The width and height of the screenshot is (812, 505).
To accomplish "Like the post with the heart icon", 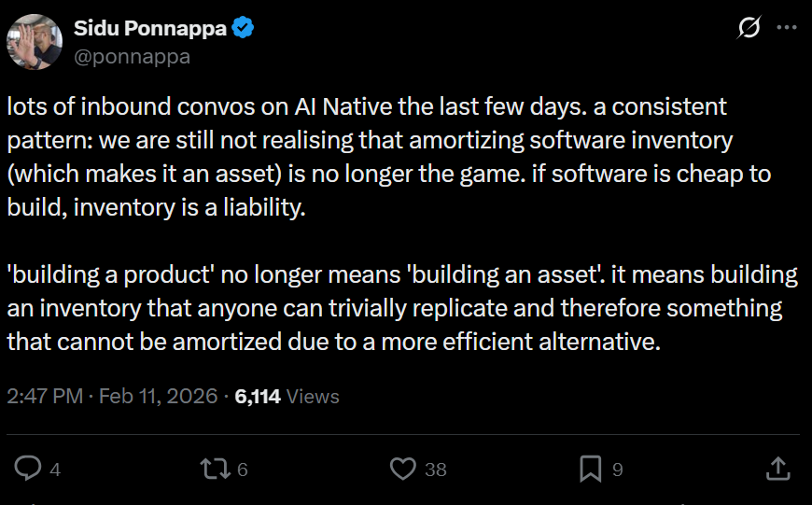I will tap(402, 469).
